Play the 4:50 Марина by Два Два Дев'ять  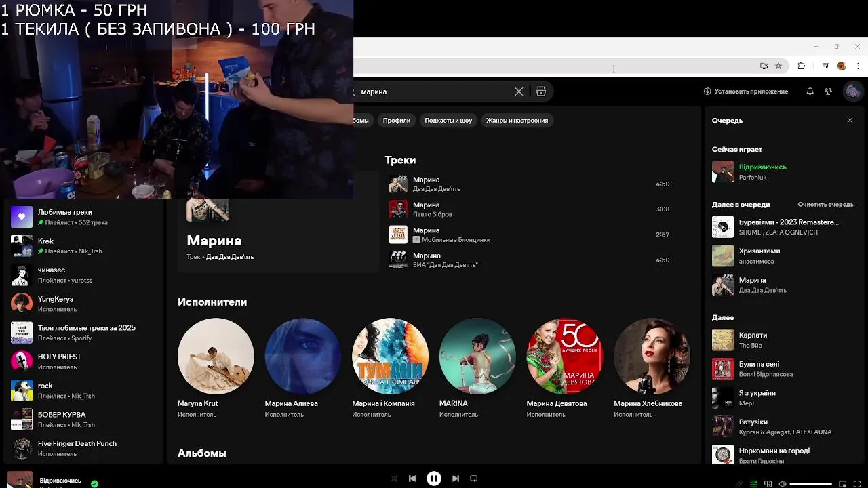pos(530,184)
